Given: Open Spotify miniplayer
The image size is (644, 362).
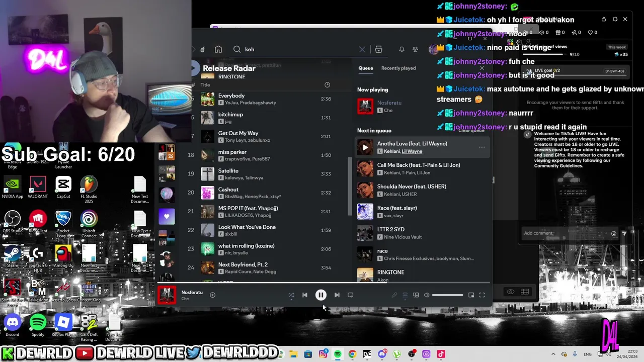Looking at the screenshot, I should pyautogui.click(x=471, y=295).
